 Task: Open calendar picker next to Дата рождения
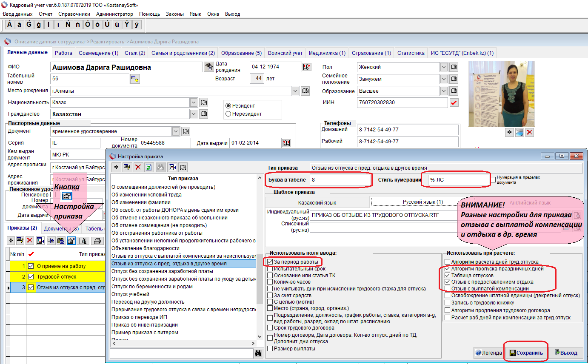point(307,67)
